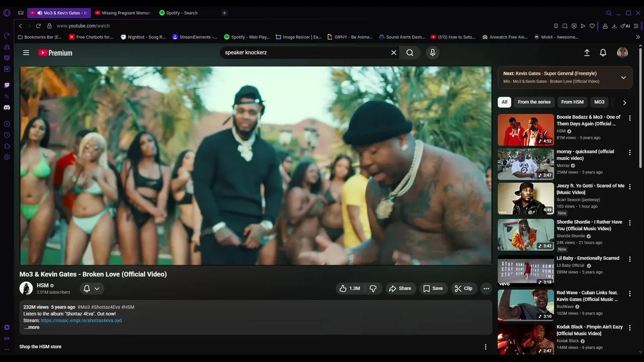Screen dimensions: 644x362
Task: Open site security padlock info
Action: 49,26
